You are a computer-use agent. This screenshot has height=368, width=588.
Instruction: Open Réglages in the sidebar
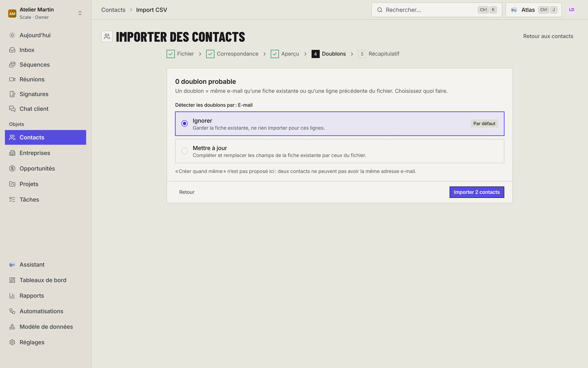pyautogui.click(x=46, y=342)
